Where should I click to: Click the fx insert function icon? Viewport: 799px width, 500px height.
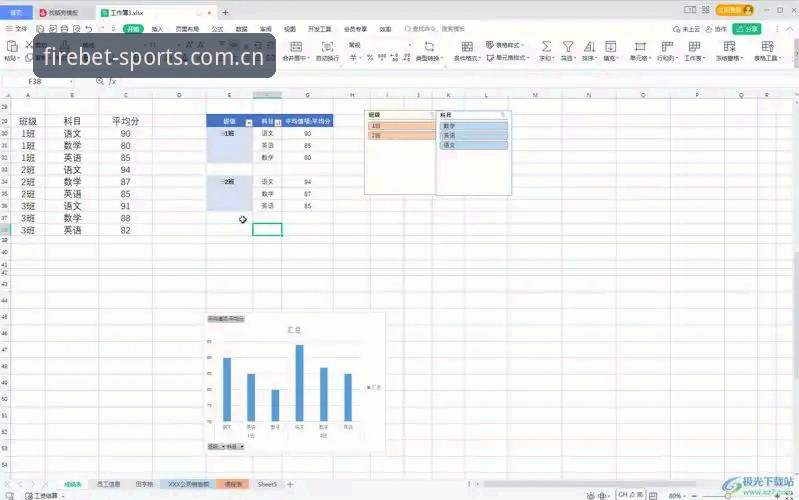(x=113, y=81)
